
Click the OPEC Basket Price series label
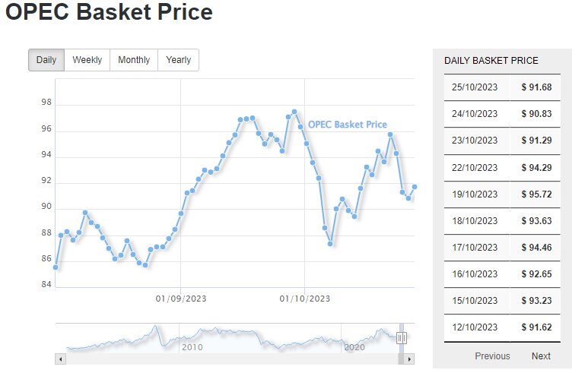tap(347, 125)
